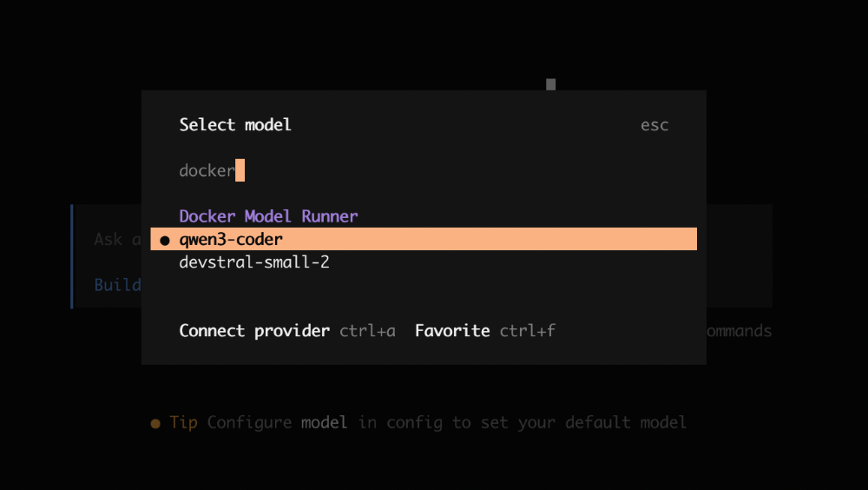Click the Docker Model Runner group header
The height and width of the screenshot is (490, 868).
pyautogui.click(x=268, y=216)
